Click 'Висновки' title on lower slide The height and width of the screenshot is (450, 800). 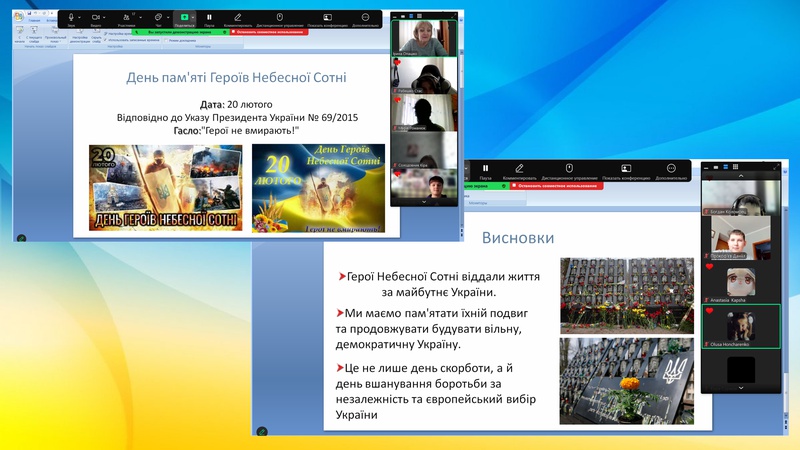[518, 238]
